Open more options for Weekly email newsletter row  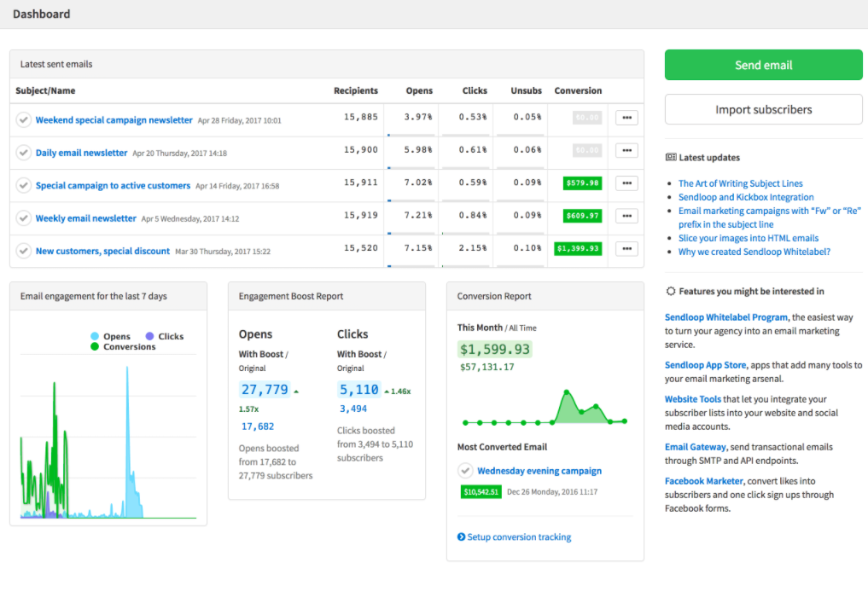[x=626, y=216]
